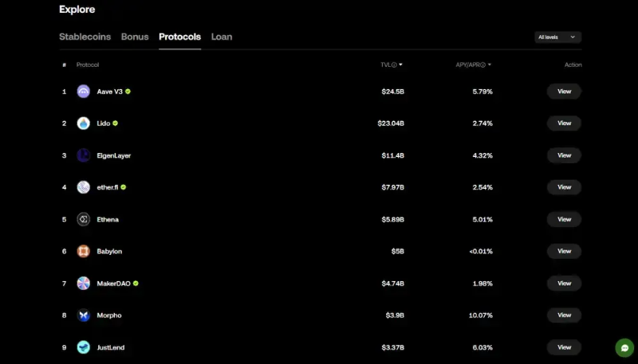Click the Babylon protocol logo

[84, 251]
